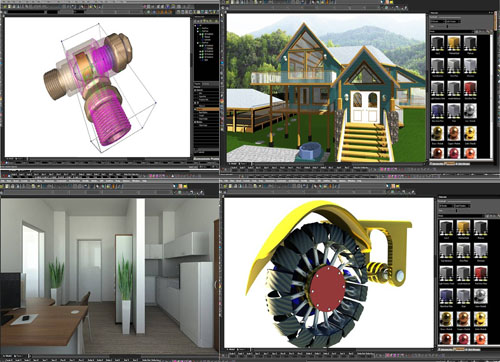Select the gold cube material in bottom-right palette
This screenshot has height=362, width=500.
(463, 227)
